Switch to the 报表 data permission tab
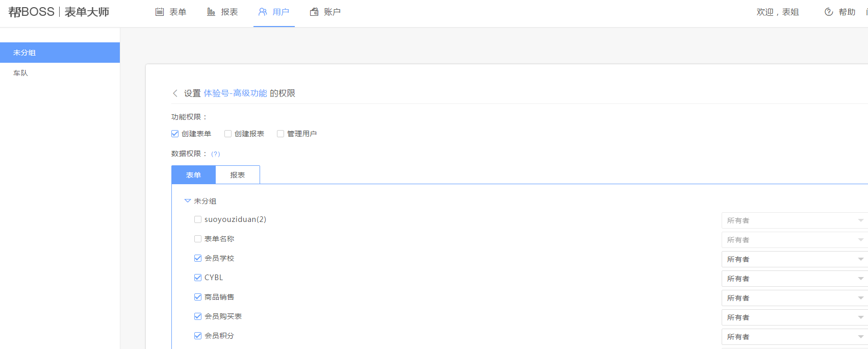The height and width of the screenshot is (349, 868). [x=238, y=175]
